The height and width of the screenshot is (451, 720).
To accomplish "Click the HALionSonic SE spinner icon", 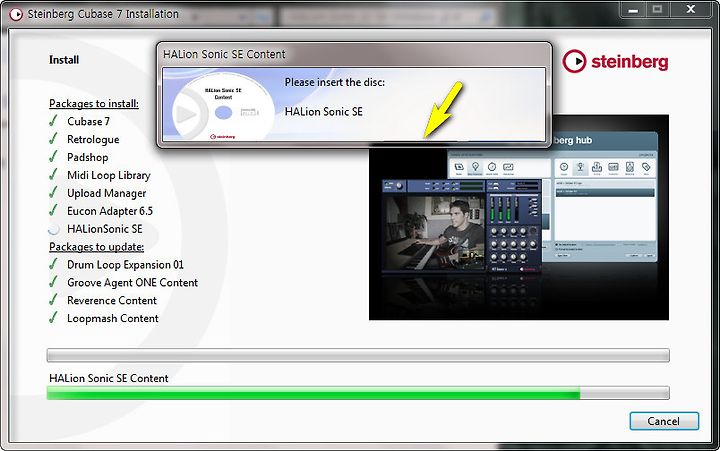I will coord(54,229).
